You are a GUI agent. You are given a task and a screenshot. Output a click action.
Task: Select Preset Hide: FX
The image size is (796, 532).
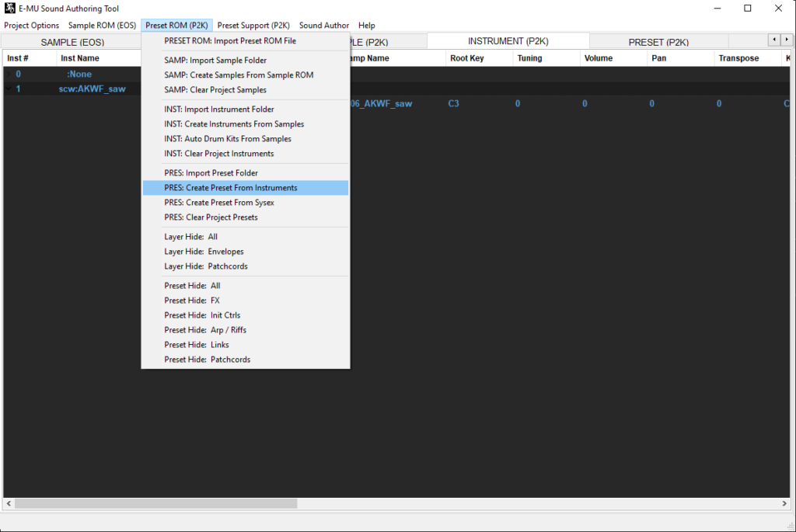point(246,301)
